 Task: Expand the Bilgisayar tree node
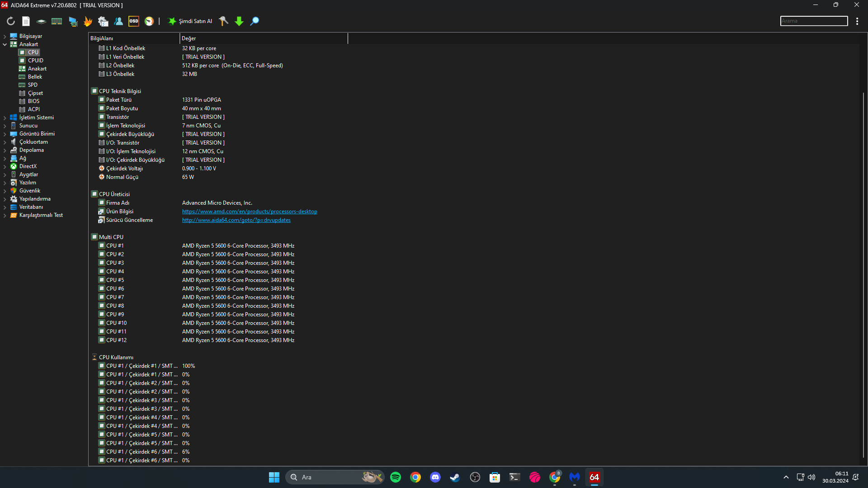pyautogui.click(x=5, y=36)
